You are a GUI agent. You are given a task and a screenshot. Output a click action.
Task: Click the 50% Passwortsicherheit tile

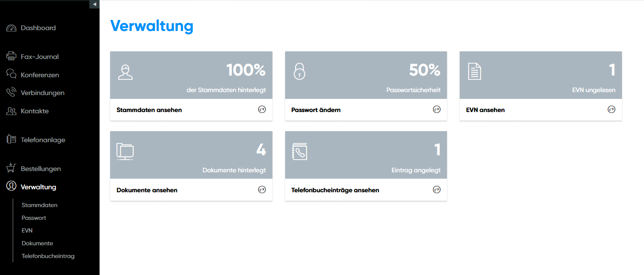366,75
